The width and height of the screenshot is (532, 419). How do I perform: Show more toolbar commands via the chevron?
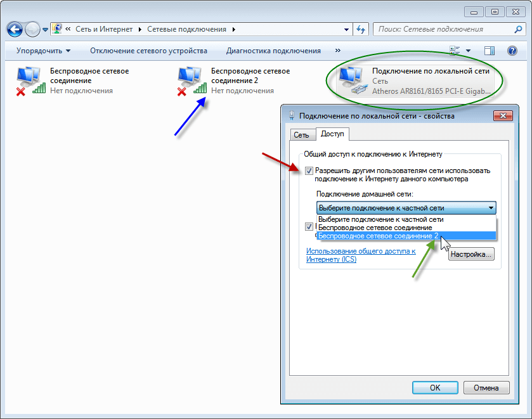click(337, 51)
